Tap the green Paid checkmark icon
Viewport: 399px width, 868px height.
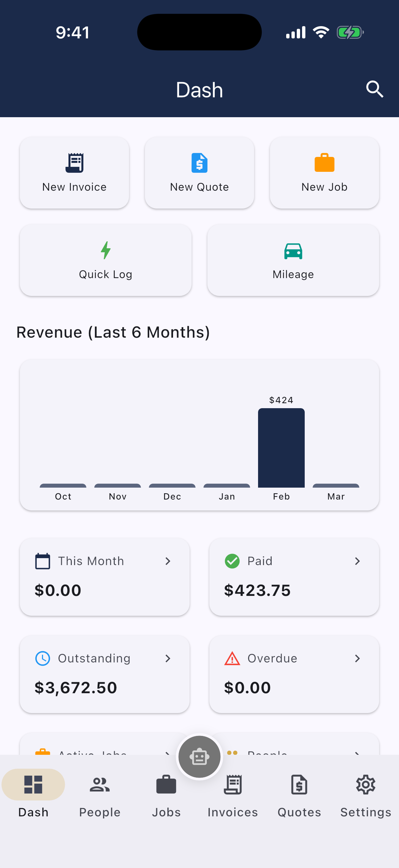[x=232, y=561]
